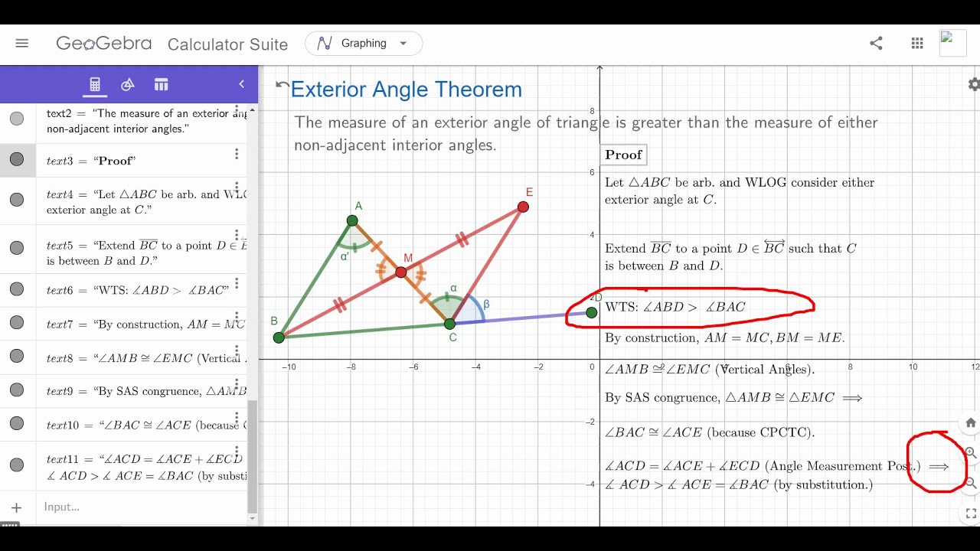Switch to the Algebra calculator tab
Image resolution: width=980 pixels, height=551 pixels.
pyautogui.click(x=95, y=85)
